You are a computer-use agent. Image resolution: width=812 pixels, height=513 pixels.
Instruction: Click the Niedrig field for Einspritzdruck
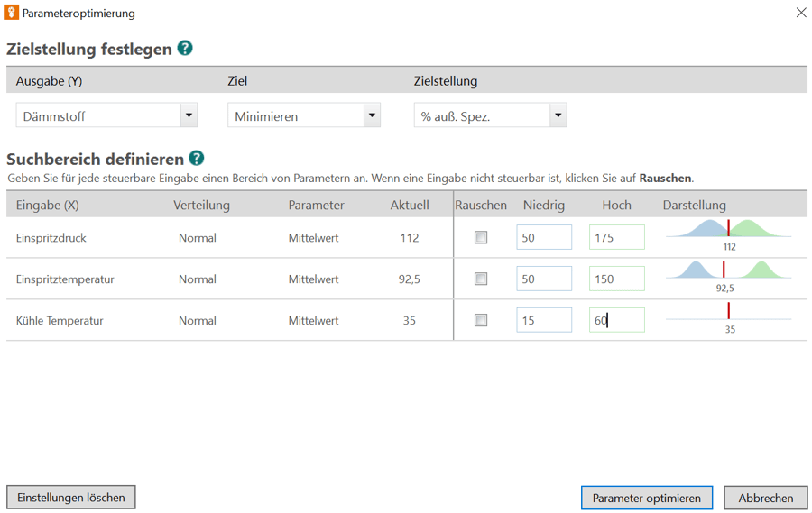(x=544, y=238)
